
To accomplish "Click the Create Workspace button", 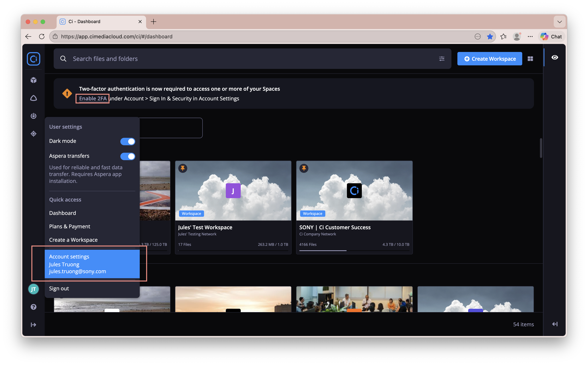I will click(489, 59).
